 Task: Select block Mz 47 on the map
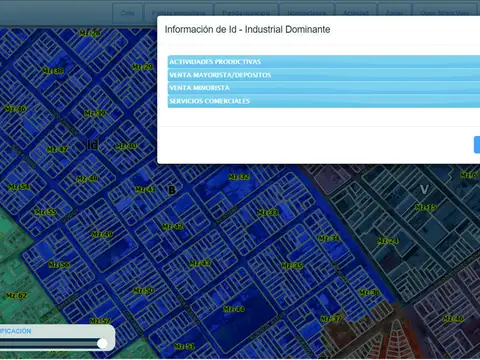(x=57, y=149)
